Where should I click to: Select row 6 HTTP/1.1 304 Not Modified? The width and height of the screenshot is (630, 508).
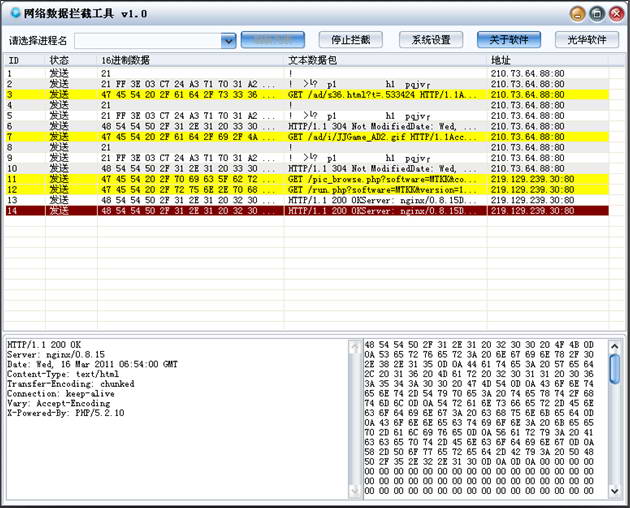point(307,126)
